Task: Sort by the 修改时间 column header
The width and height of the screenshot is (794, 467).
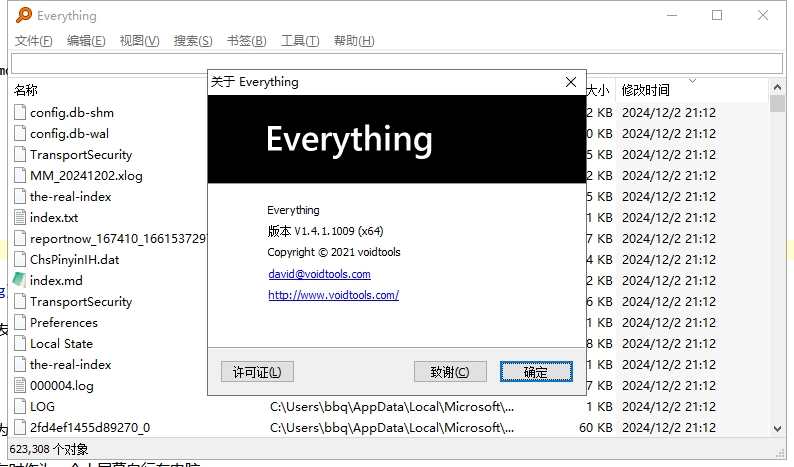Action: click(646, 90)
